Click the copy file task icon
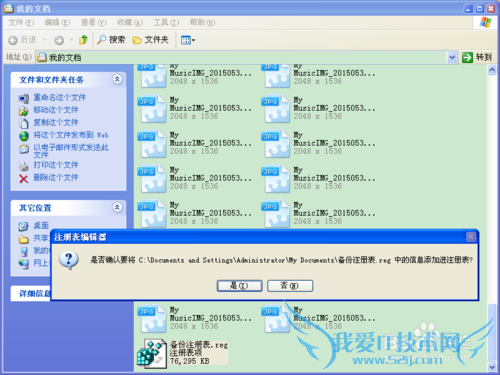Image resolution: width=500 pixels, height=375 pixels. [24, 123]
